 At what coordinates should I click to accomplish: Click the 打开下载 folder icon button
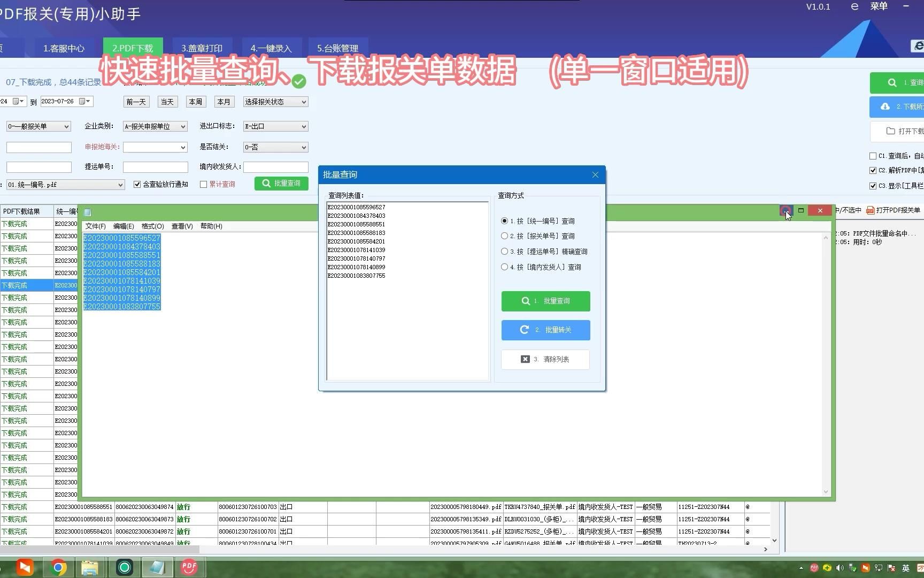891,131
